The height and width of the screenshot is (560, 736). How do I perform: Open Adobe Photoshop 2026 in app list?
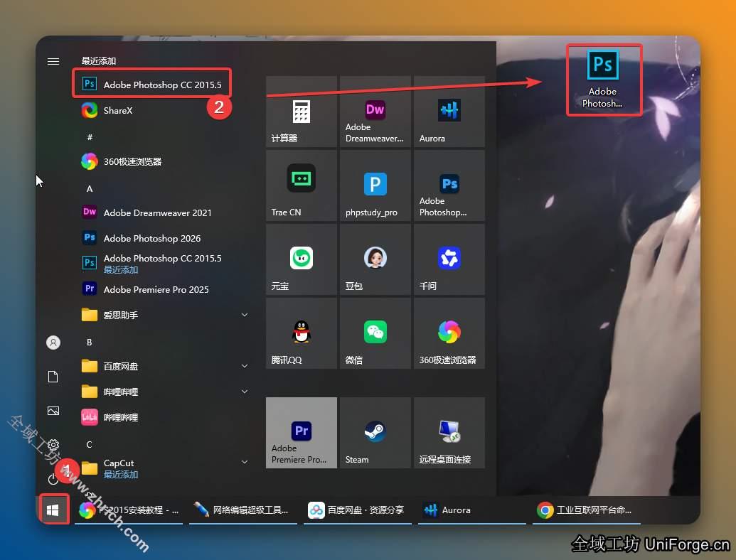(x=164, y=238)
